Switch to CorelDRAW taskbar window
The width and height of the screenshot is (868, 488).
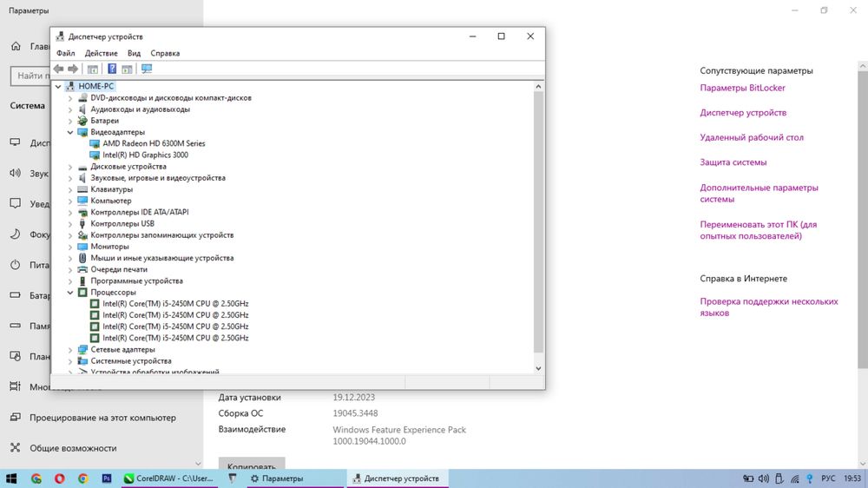[169, 478]
